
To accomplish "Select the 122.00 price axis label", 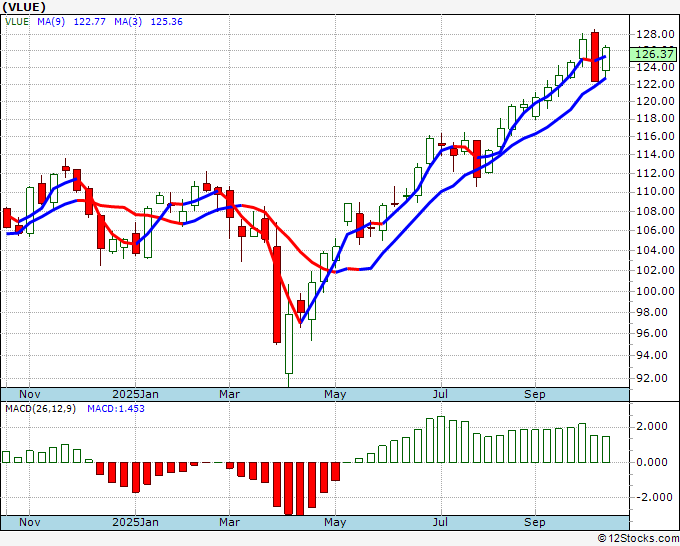I will 655,84.
